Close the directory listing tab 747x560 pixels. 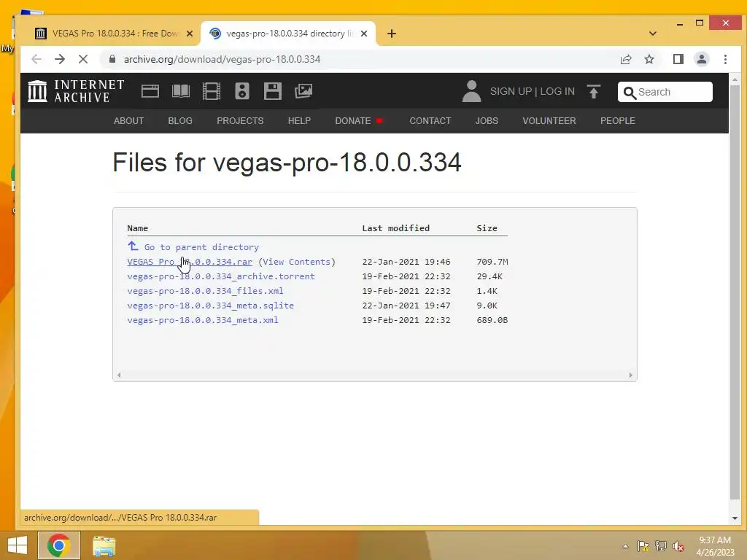pos(364,34)
